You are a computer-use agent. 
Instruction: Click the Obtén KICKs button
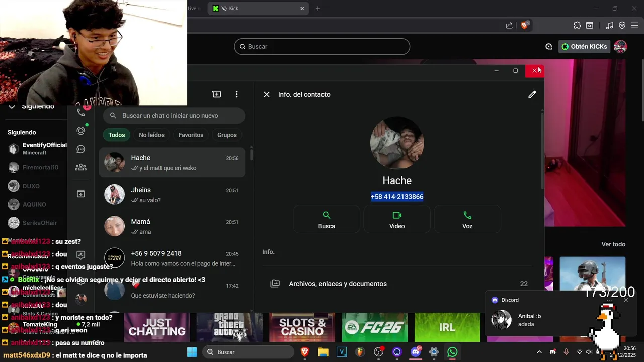(584, 46)
